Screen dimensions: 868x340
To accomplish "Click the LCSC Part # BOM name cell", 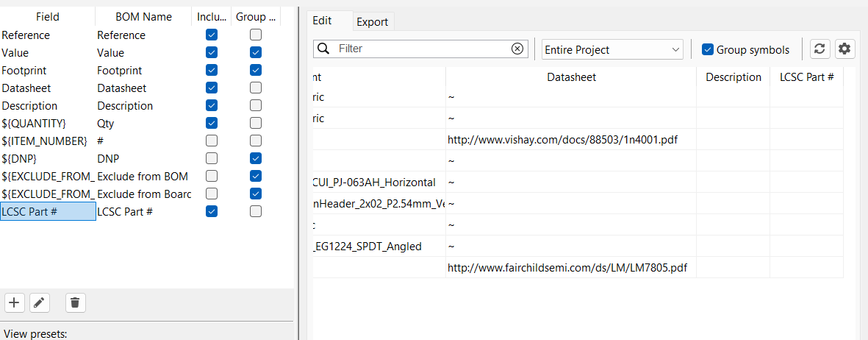I will pos(144,211).
